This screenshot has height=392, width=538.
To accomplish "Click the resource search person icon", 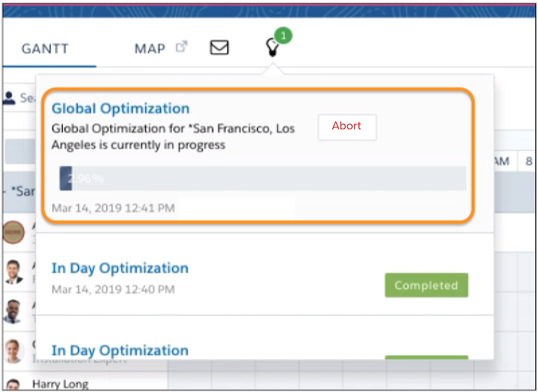I will (x=9, y=98).
